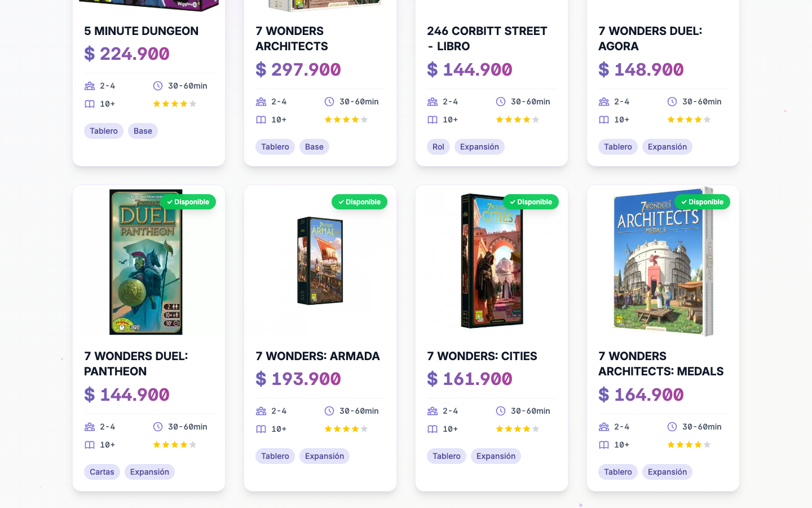
Task: Select the Cartas tag on 7 WONDERS DUEL: PANTHEON
Action: coord(102,472)
